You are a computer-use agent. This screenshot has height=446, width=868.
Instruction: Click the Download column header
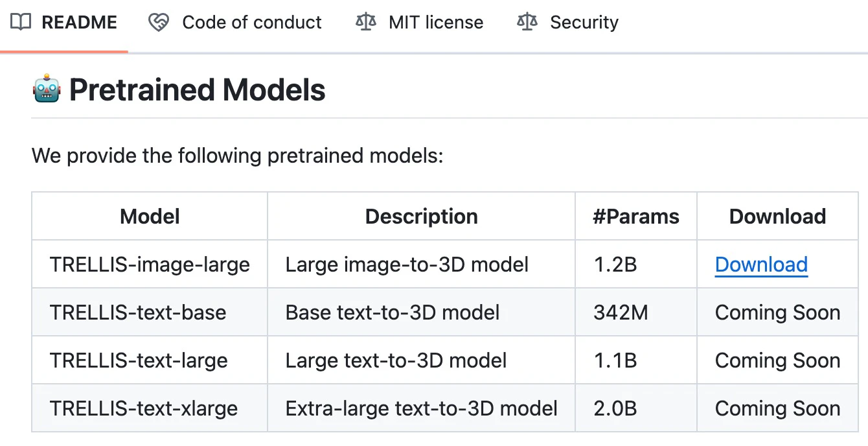[777, 217]
